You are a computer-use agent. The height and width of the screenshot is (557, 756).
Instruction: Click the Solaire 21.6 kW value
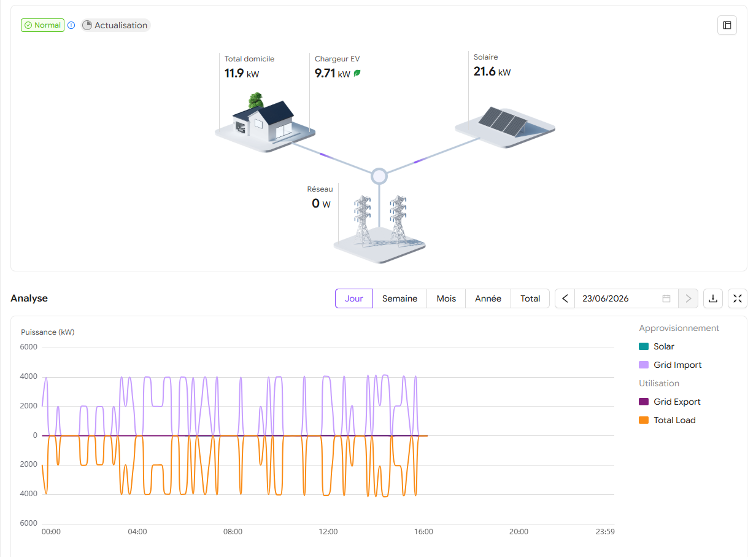tap(492, 72)
